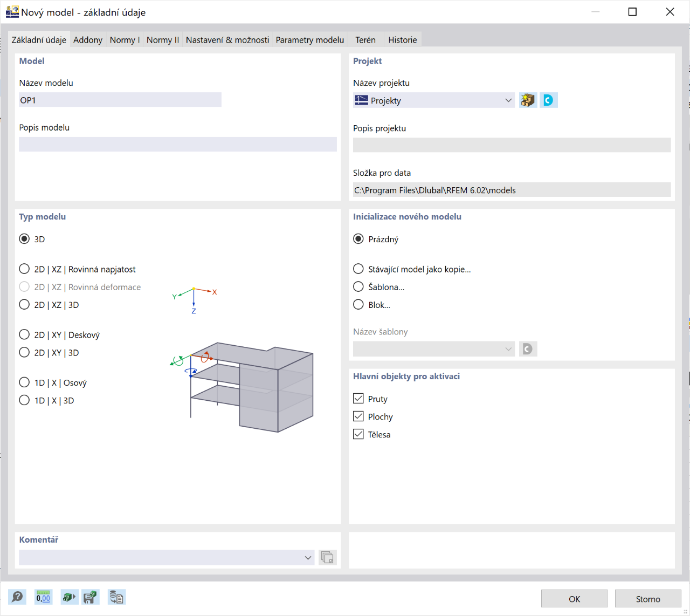Toggle Tělesa checkbox

(x=358, y=434)
